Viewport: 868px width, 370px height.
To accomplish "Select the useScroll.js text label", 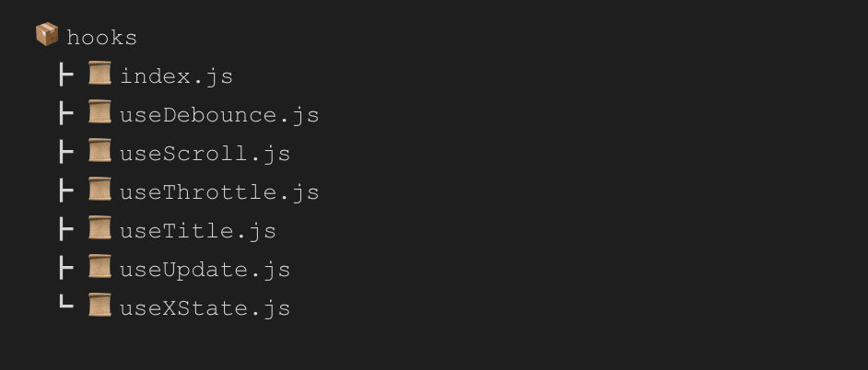I will pos(205,154).
